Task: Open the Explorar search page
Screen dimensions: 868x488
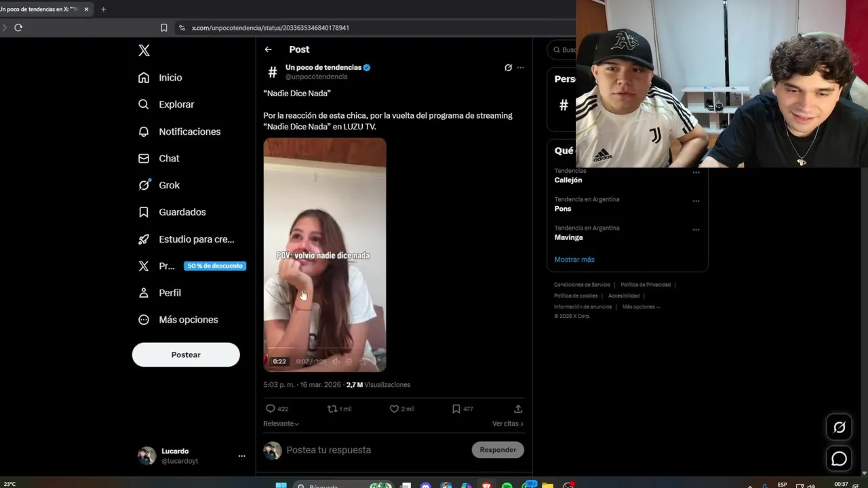Action: click(166, 104)
